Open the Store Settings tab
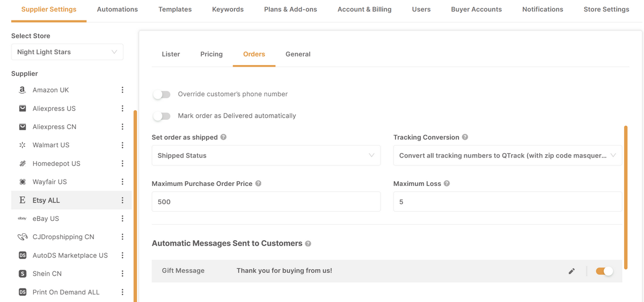 click(606, 9)
